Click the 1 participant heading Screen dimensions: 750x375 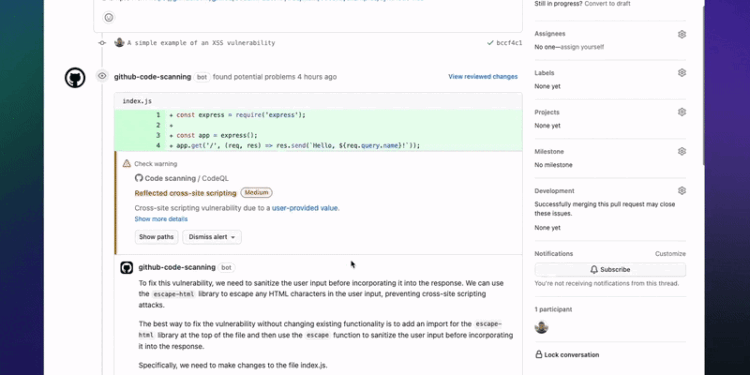pos(553,309)
